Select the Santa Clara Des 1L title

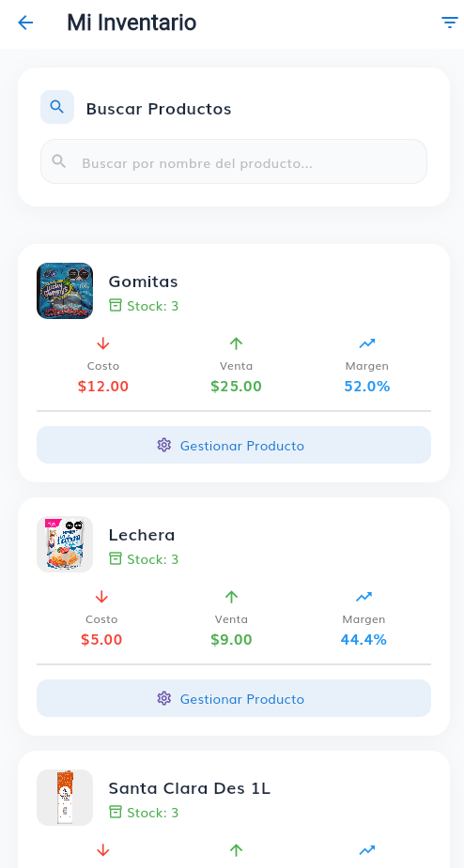(x=190, y=788)
